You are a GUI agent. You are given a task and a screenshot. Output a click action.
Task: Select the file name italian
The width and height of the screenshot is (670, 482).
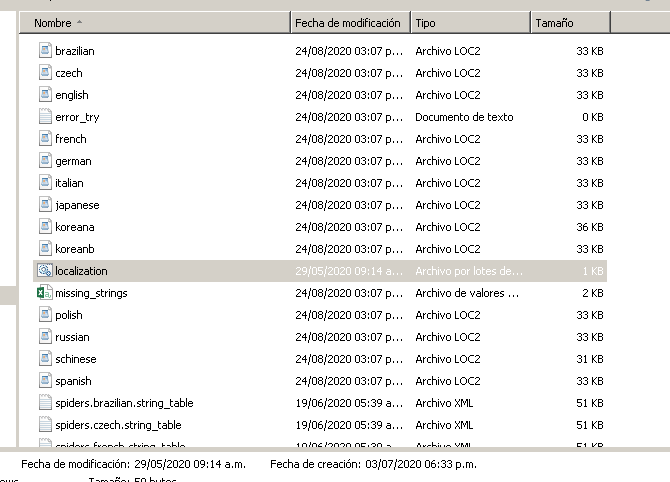(x=69, y=183)
